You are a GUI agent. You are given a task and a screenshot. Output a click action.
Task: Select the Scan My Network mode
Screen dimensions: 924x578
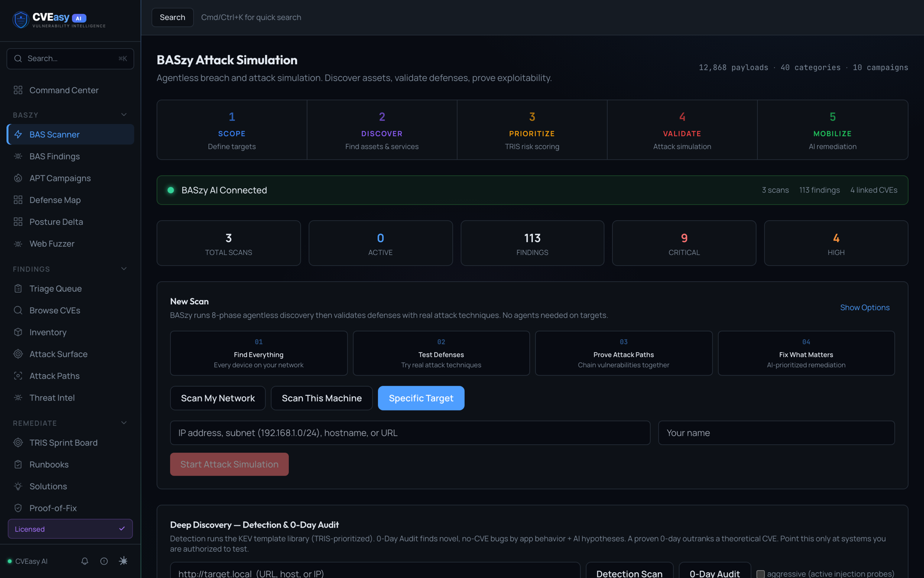click(218, 398)
